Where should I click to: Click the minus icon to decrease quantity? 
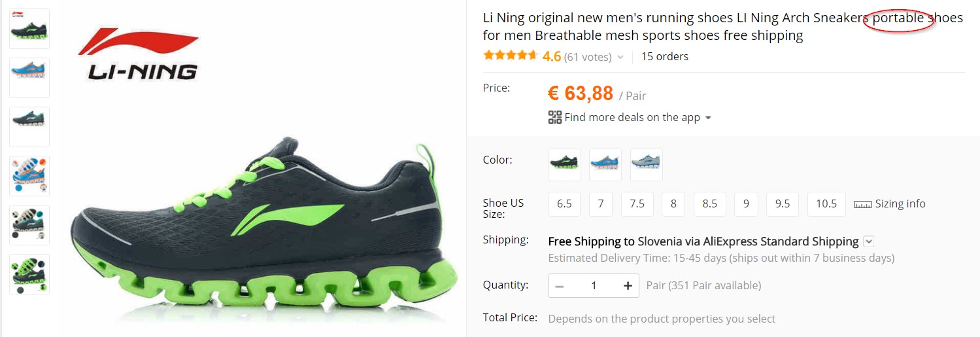pos(560,285)
